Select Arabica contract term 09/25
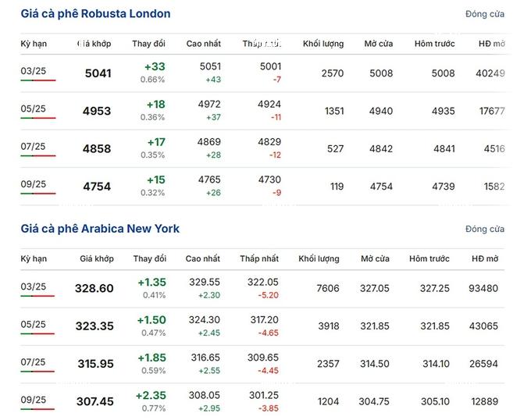The width and height of the screenshot is (531, 420). [x=33, y=400]
